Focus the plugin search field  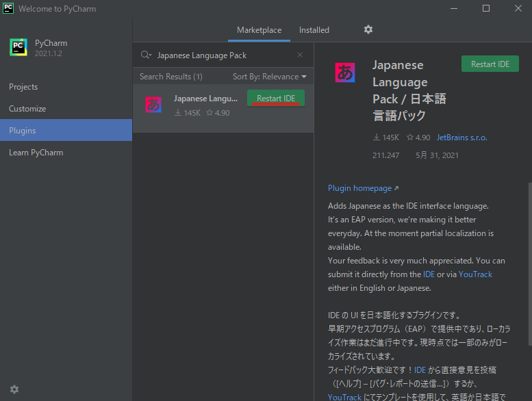[x=224, y=55]
